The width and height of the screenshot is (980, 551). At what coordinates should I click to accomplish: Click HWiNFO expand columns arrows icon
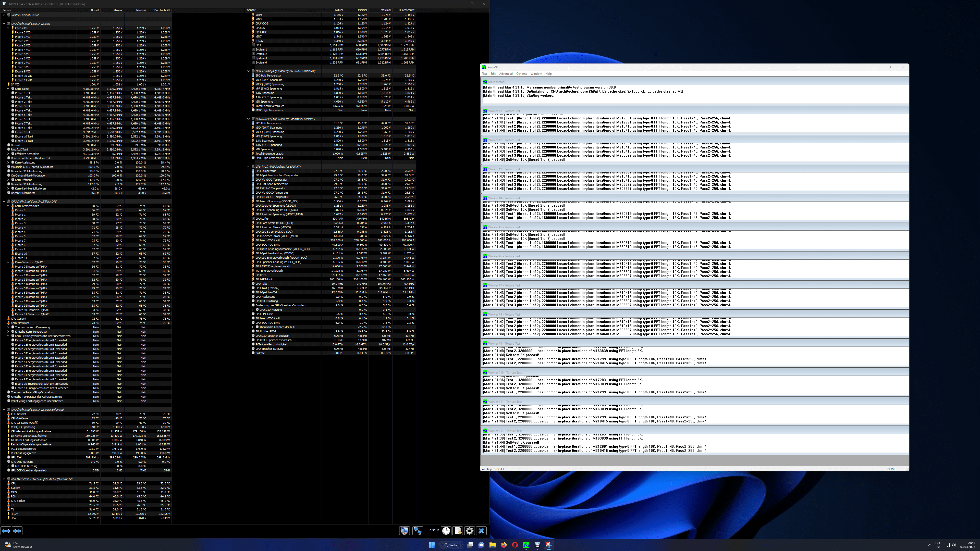6,531
